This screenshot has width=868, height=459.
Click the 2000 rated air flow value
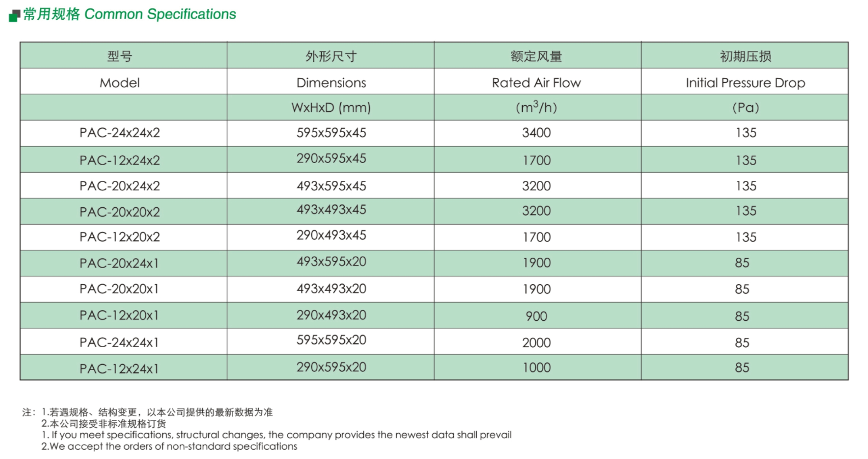coord(536,343)
